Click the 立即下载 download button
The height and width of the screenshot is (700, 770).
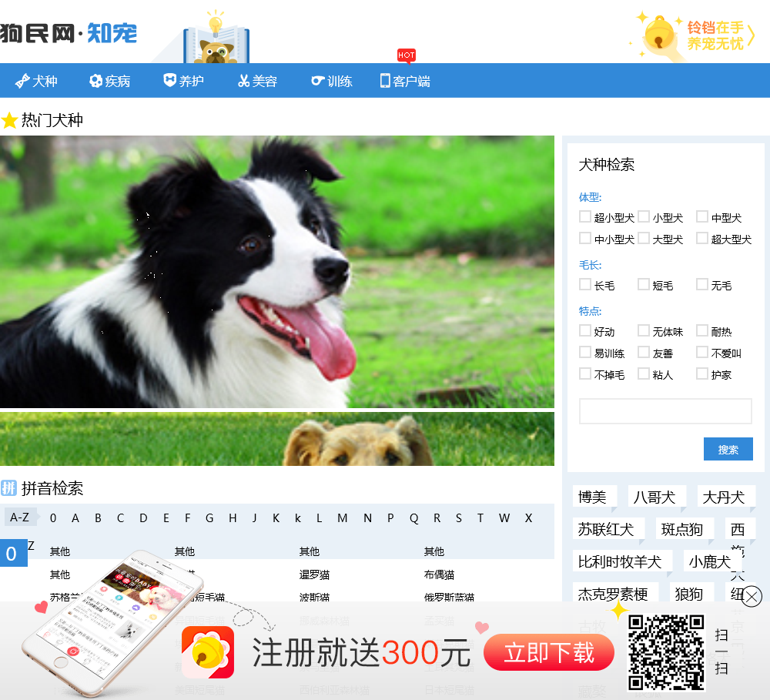(x=549, y=653)
